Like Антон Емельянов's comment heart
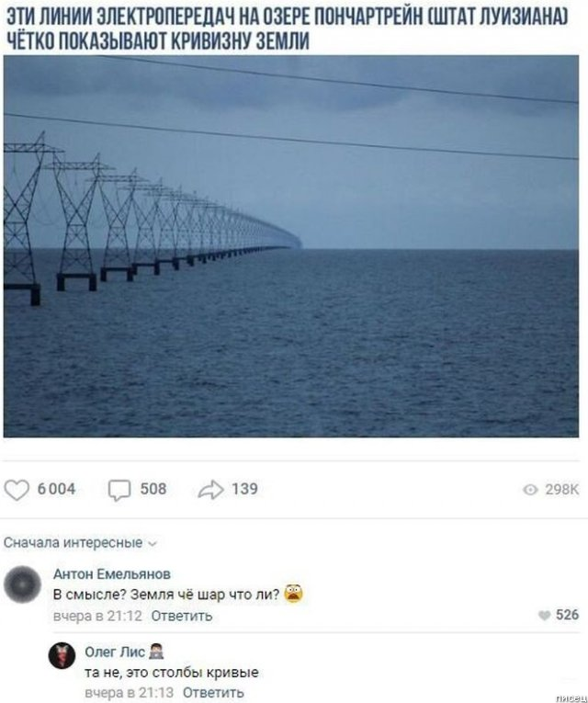Image resolution: width=588 pixels, height=703 pixels. [x=544, y=615]
